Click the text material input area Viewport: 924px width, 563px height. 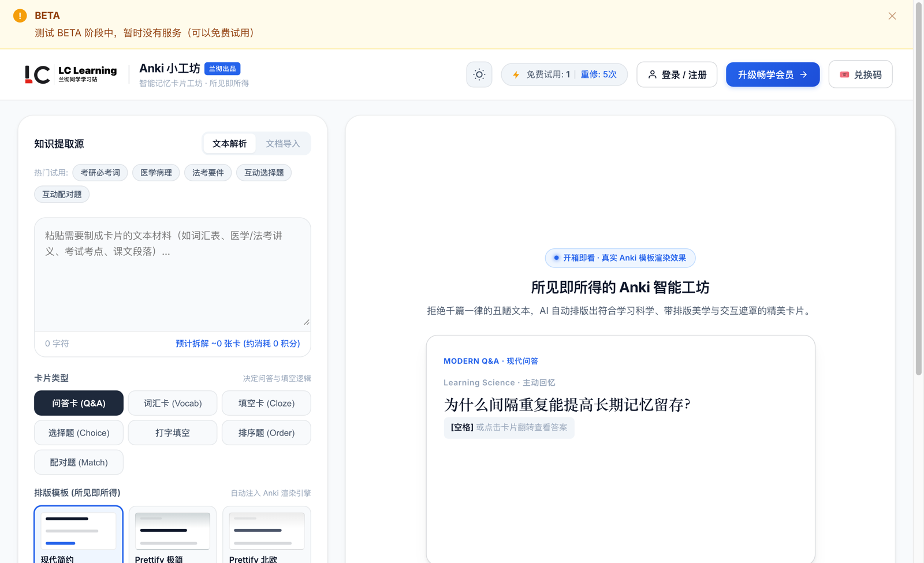pyautogui.click(x=173, y=274)
